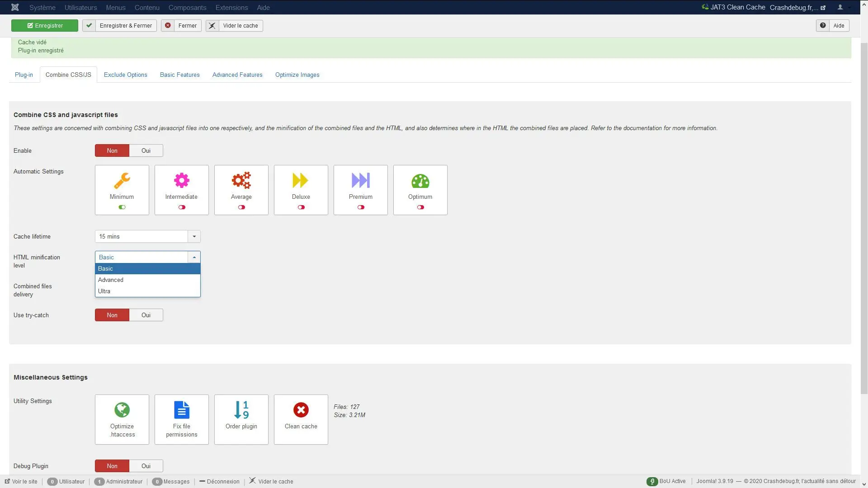Click Vider le cache toolbar icon

click(x=212, y=25)
